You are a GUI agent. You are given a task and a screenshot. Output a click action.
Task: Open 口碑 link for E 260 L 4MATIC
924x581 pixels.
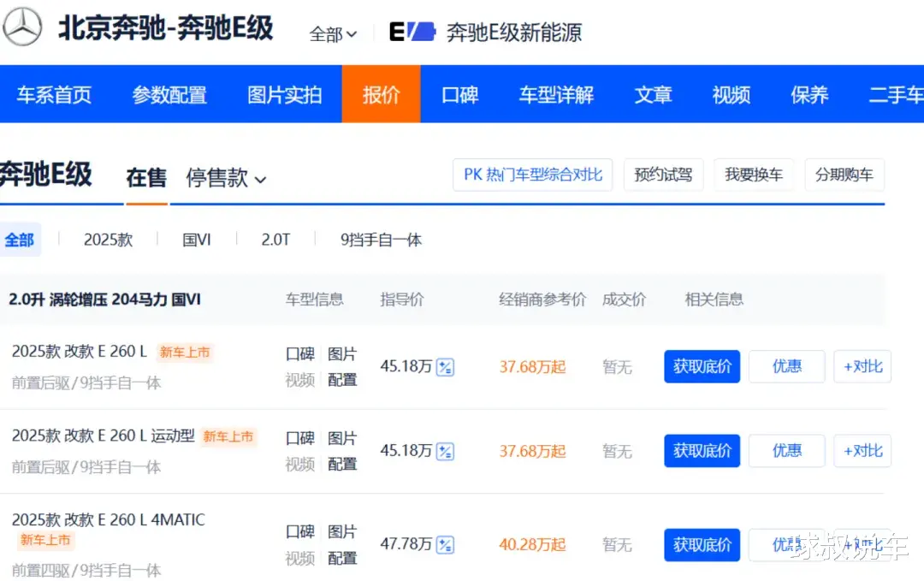(300, 532)
